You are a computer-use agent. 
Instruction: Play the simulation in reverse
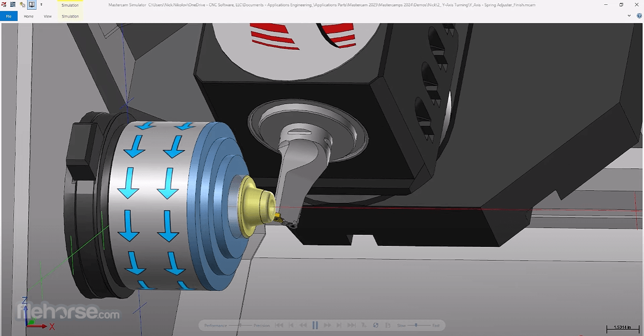point(303,325)
